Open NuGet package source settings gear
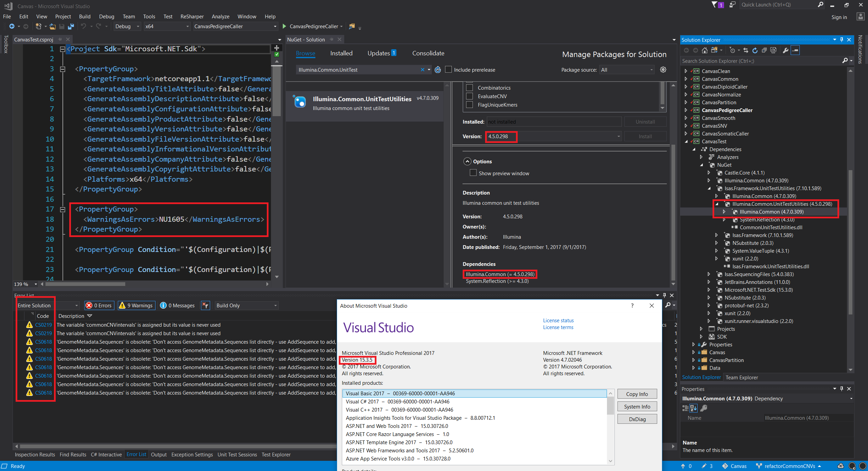This screenshot has height=471, width=868. [663, 70]
